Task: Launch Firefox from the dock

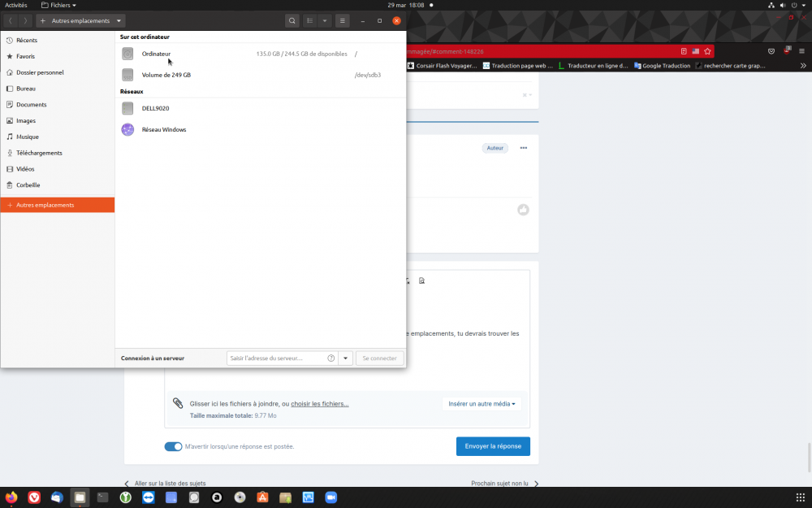Action: (11, 497)
